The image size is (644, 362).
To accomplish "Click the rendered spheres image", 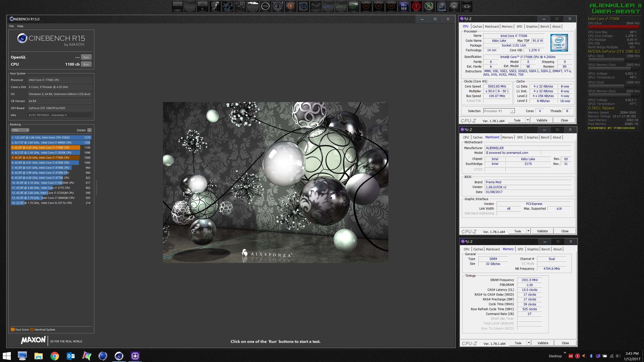I will 275,182.
